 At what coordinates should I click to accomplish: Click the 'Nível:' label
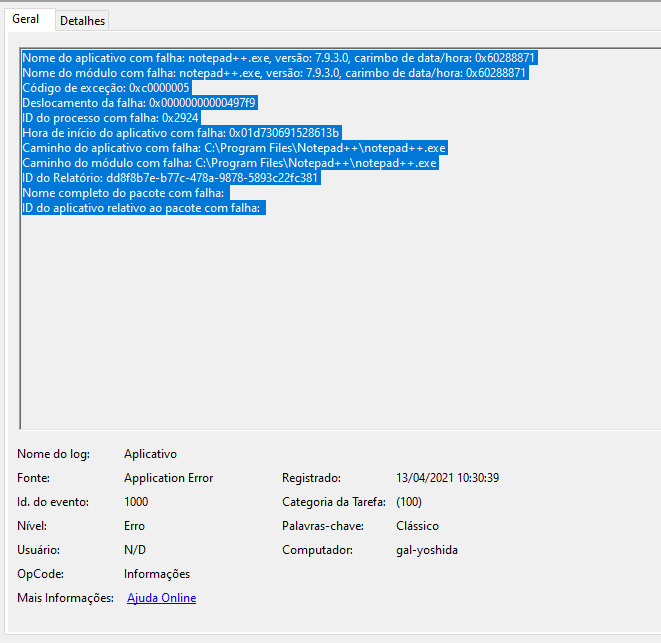point(32,526)
